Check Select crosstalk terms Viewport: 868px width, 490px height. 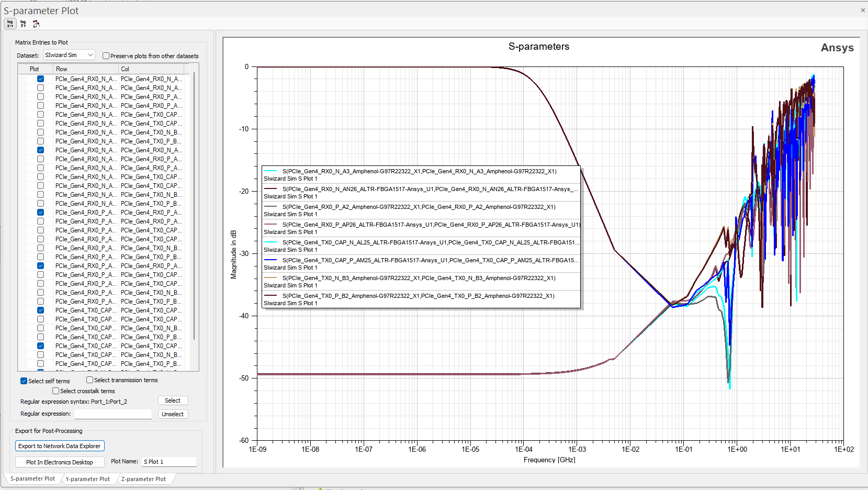(55, 391)
